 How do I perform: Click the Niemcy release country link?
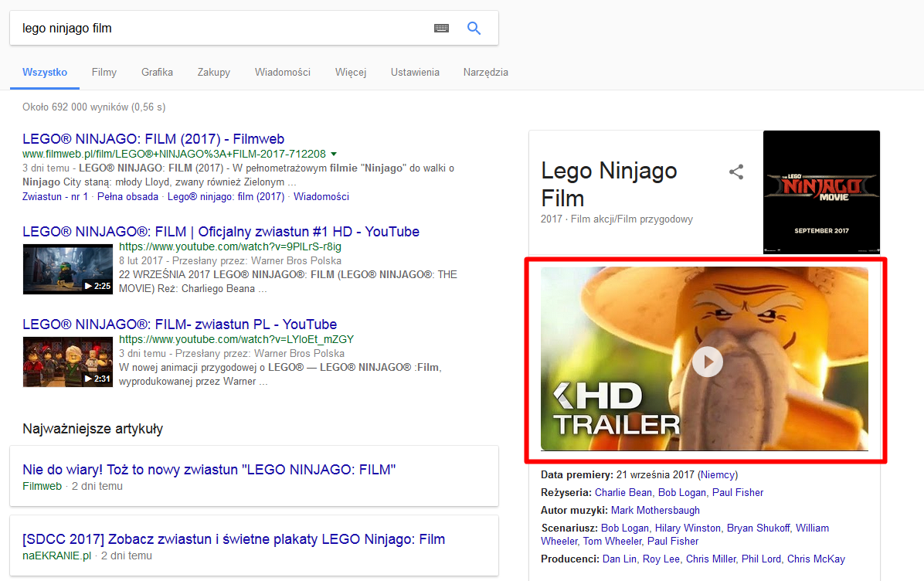point(718,474)
